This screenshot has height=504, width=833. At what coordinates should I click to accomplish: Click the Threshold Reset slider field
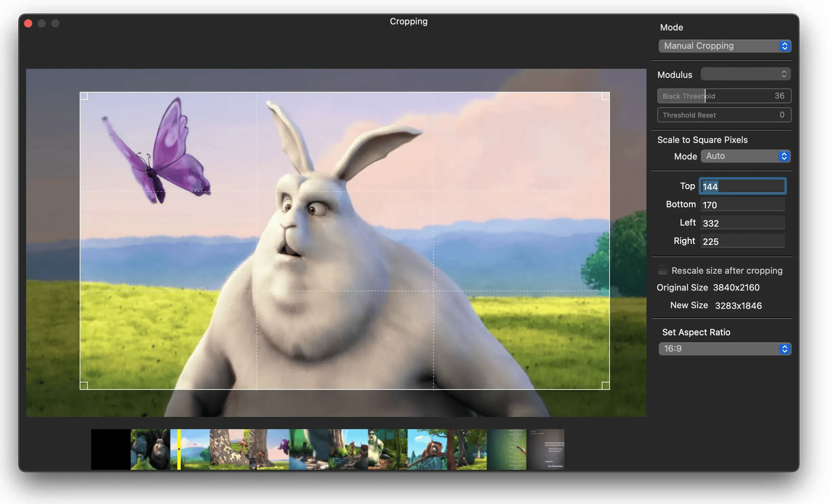pos(724,115)
